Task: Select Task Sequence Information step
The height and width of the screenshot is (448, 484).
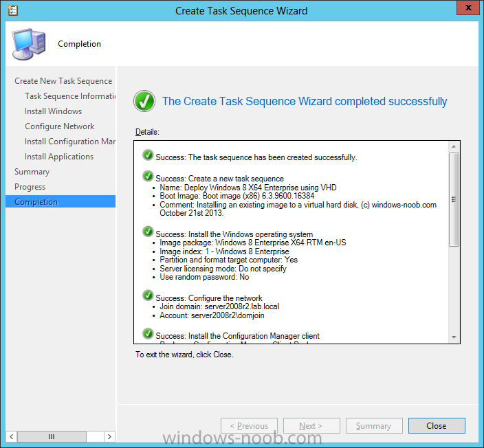Action: [70, 96]
